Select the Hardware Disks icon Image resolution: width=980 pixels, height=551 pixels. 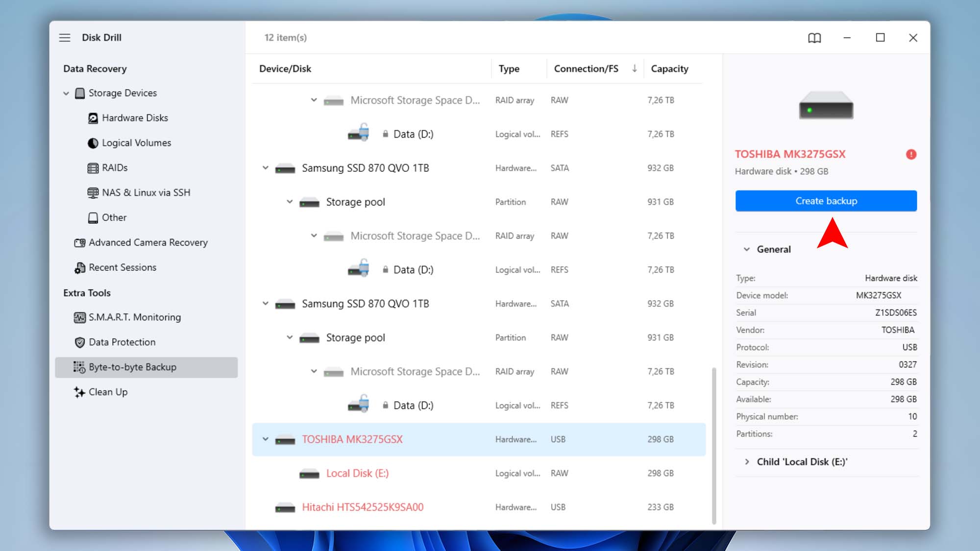click(93, 118)
